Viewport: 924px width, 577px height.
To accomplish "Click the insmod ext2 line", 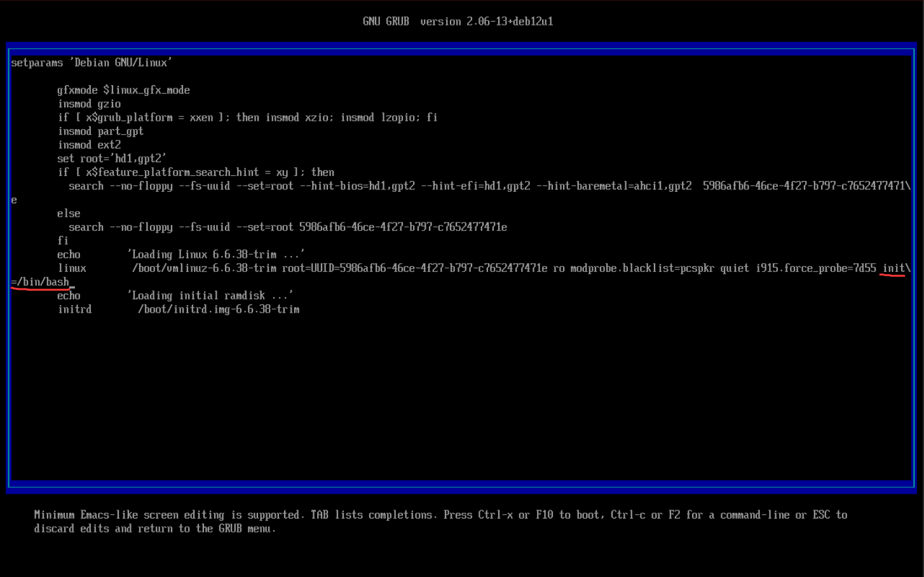I will [89, 145].
